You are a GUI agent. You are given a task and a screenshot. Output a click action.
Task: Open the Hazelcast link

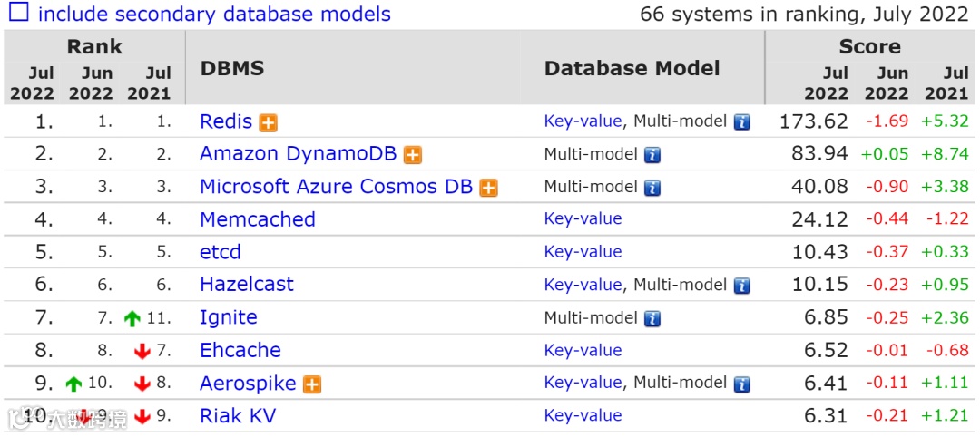coord(247,285)
